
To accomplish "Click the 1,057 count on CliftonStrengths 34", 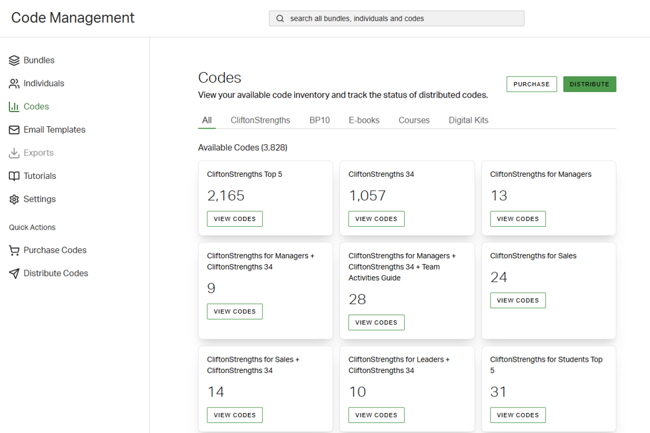I will coord(367,196).
